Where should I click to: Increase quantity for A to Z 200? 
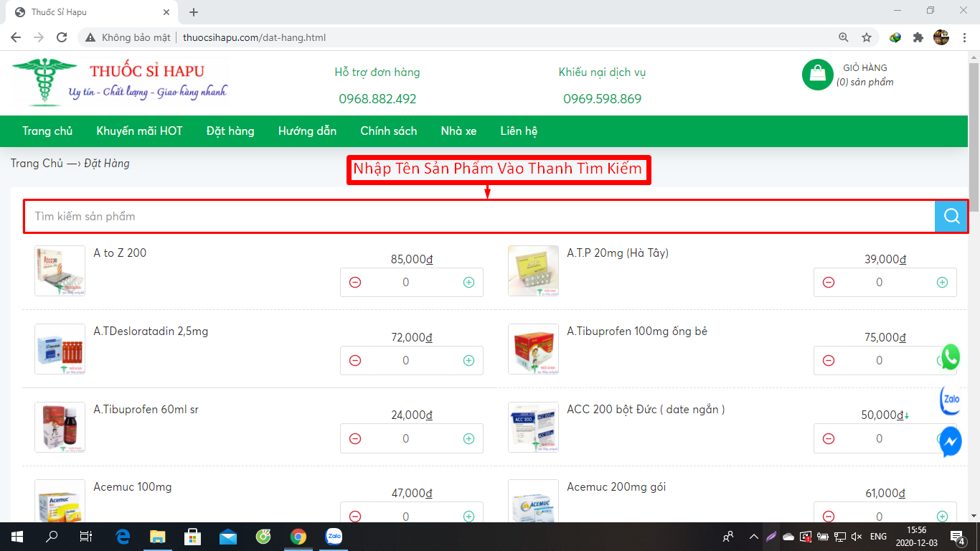[468, 283]
